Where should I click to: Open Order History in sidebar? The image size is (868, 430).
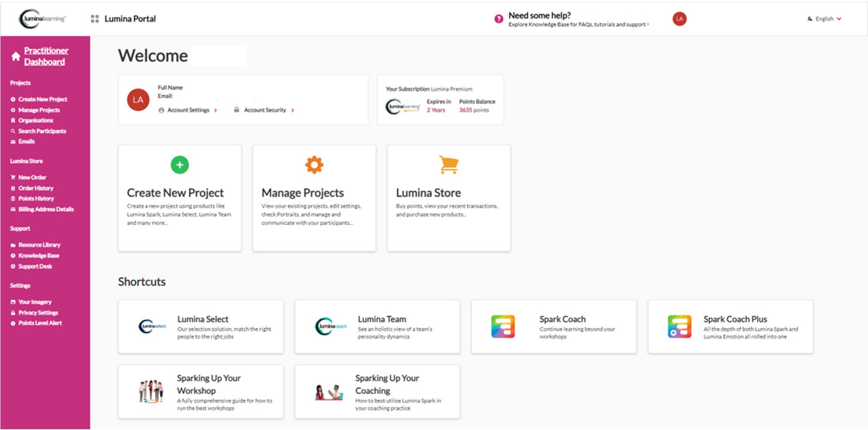click(36, 188)
